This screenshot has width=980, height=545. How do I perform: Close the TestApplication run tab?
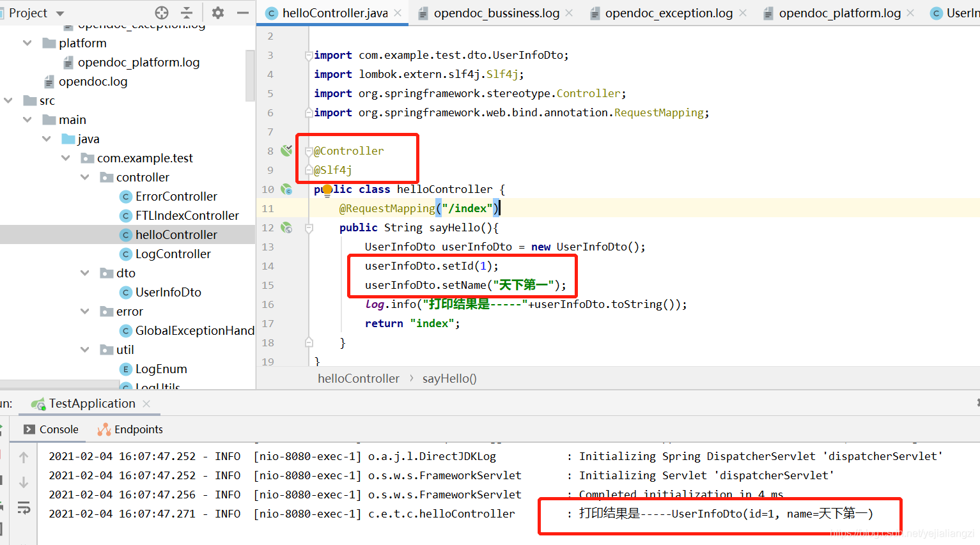coord(146,404)
